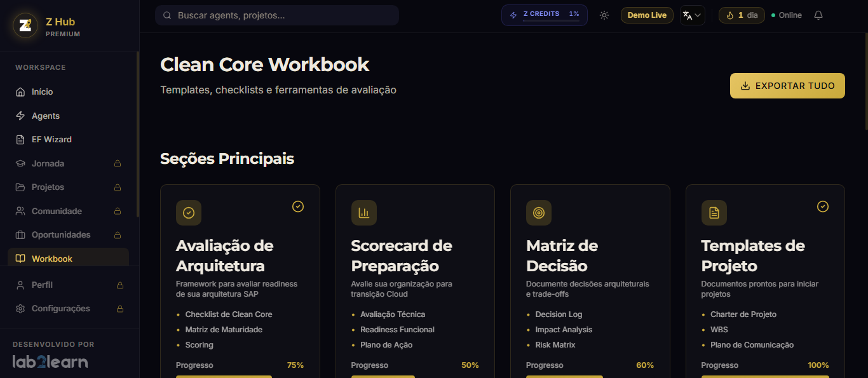Click the Comunidade people icon
The image size is (868, 378).
[20, 211]
